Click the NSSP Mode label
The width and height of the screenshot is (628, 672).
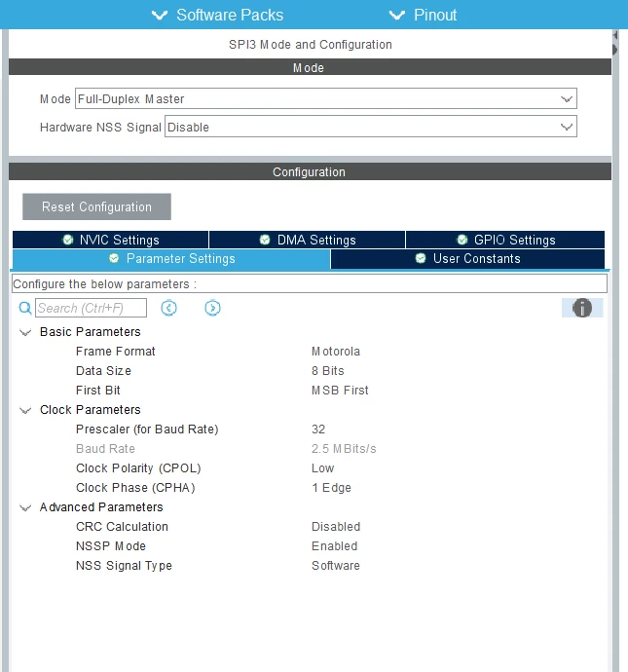(111, 546)
